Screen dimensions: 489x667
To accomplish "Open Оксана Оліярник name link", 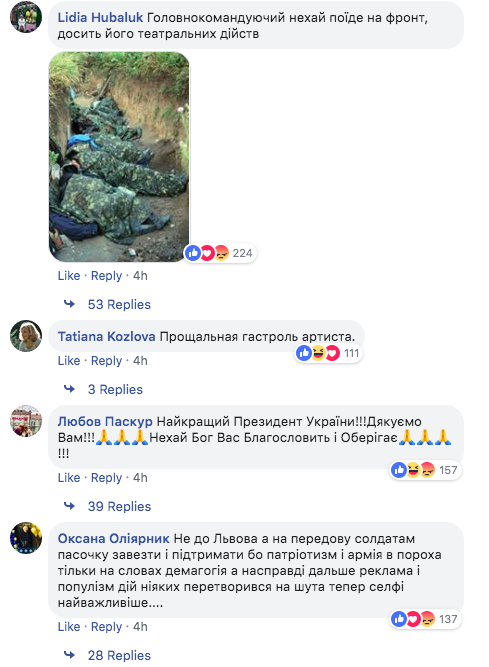I will 114,539.
